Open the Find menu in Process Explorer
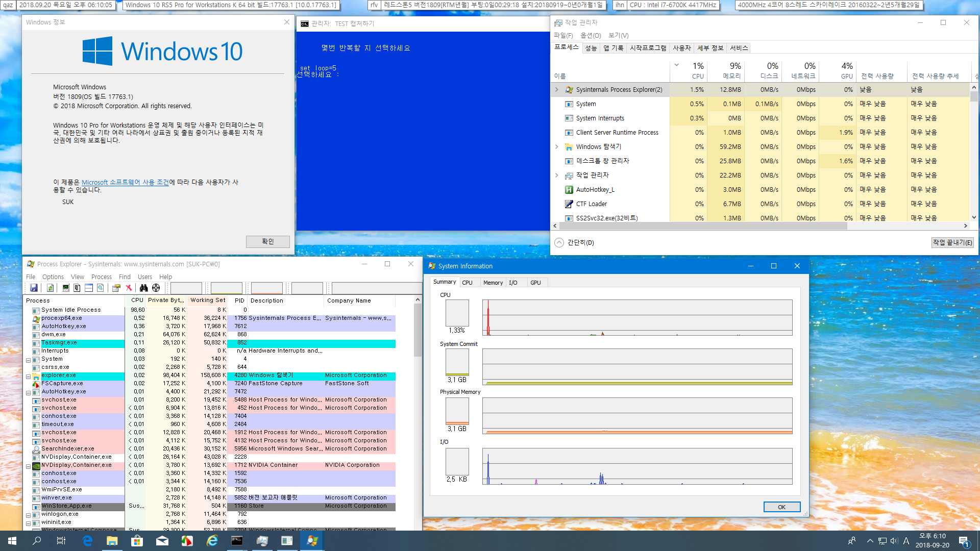The width and height of the screenshot is (980, 551). (125, 277)
